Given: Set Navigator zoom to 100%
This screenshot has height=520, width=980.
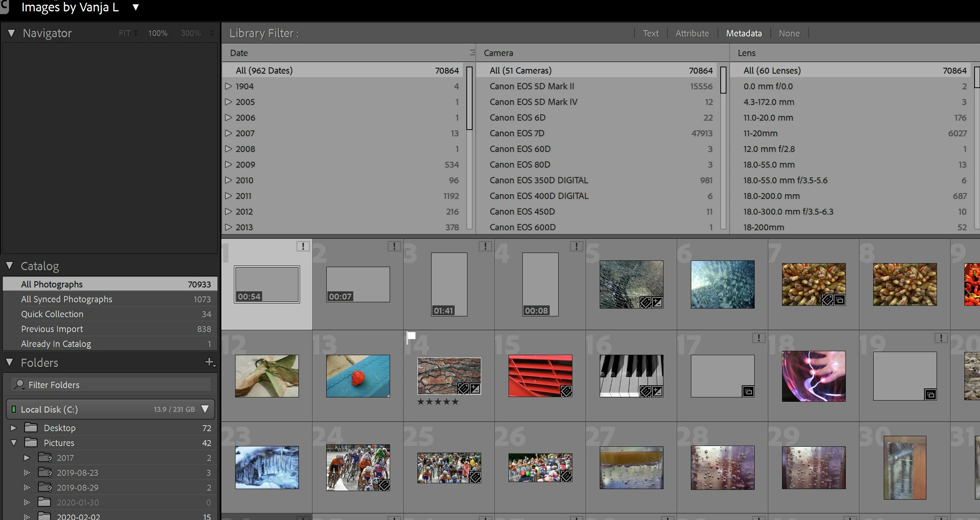Looking at the screenshot, I should [158, 33].
